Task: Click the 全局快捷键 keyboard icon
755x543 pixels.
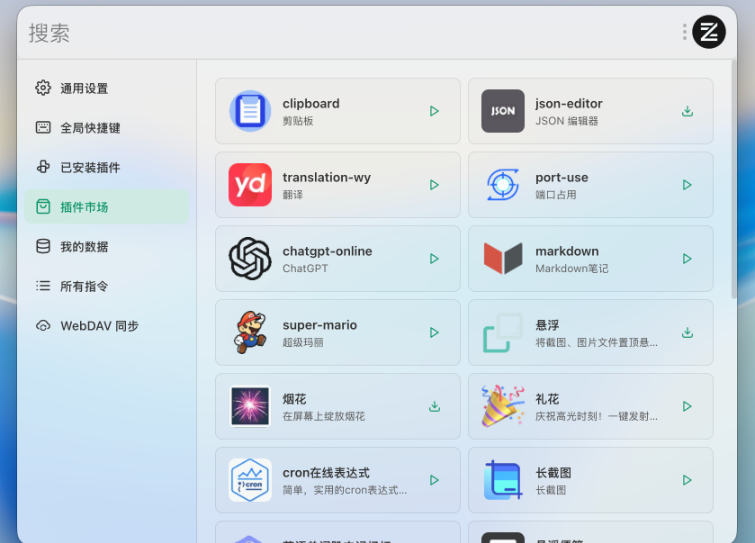Action: click(43, 127)
